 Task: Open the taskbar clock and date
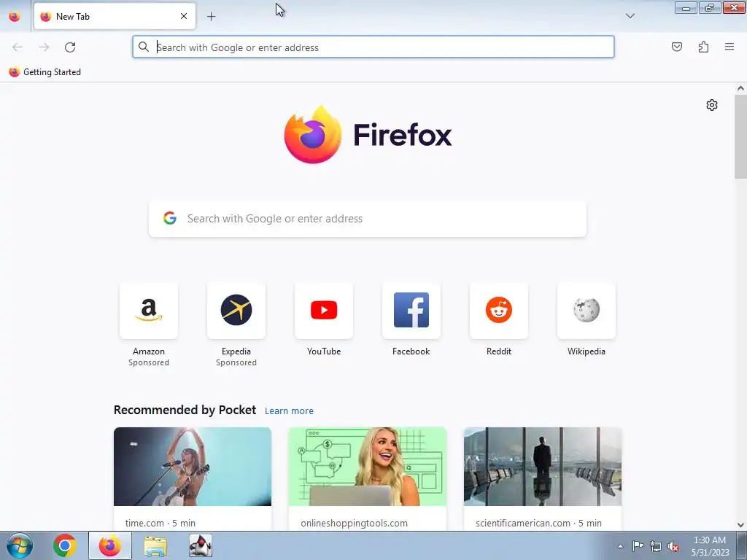pyautogui.click(x=710, y=546)
